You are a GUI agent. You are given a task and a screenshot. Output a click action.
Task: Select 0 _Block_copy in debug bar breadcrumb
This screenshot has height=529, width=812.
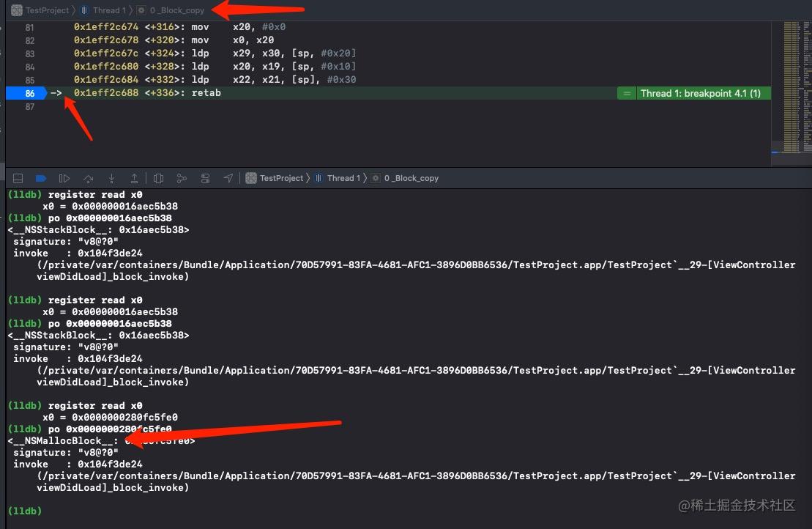411,178
